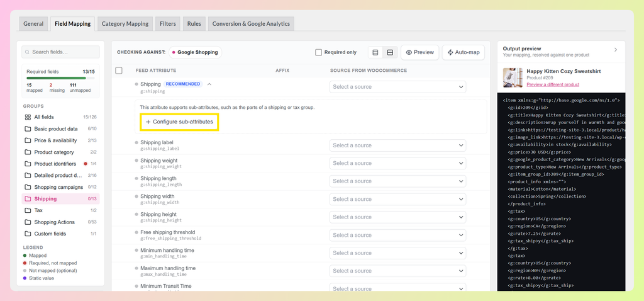This screenshot has width=644, height=301.
Task: Open Conversion & Google Analytics tab
Action: pyautogui.click(x=251, y=24)
